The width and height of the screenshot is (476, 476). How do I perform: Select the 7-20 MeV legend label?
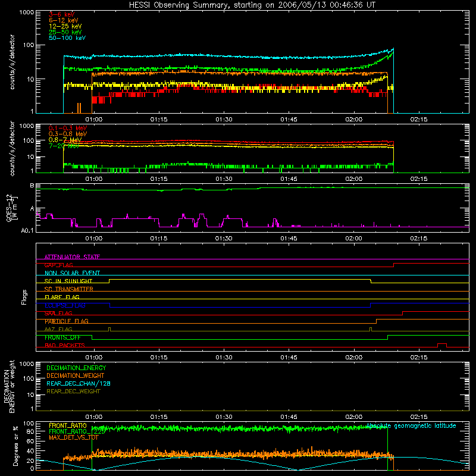64,146
